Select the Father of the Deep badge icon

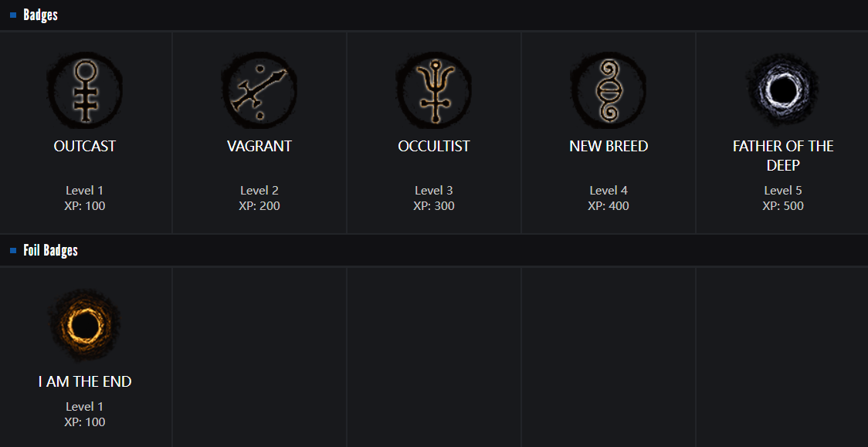(x=783, y=90)
